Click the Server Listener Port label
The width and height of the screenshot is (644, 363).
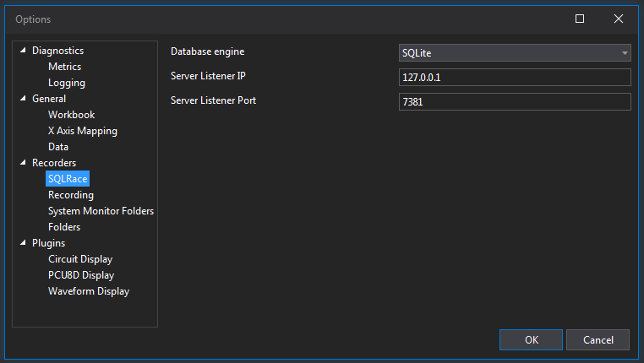[213, 100]
